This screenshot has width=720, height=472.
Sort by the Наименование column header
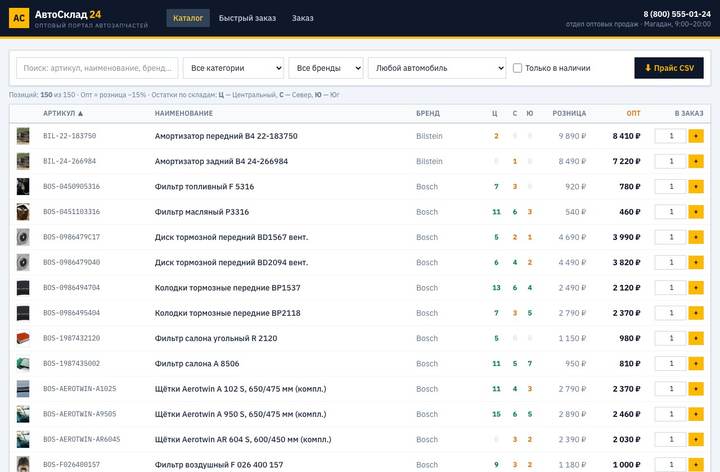(184, 113)
